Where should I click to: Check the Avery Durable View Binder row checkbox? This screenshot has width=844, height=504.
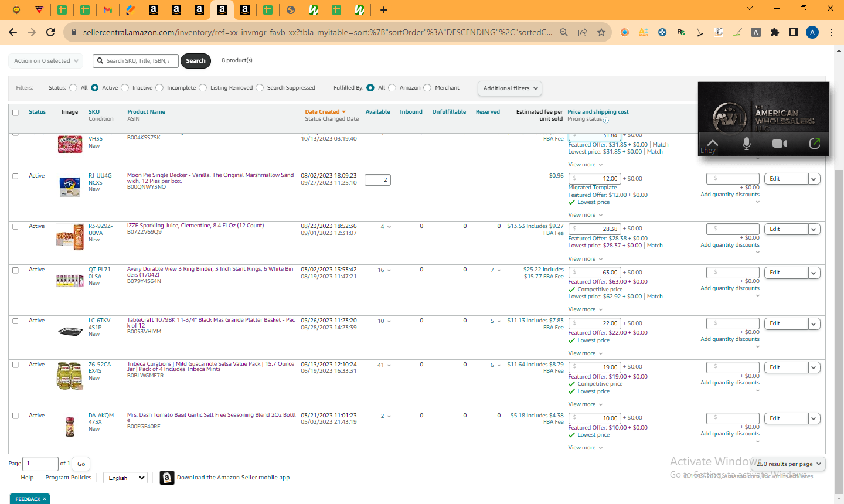(x=15, y=271)
